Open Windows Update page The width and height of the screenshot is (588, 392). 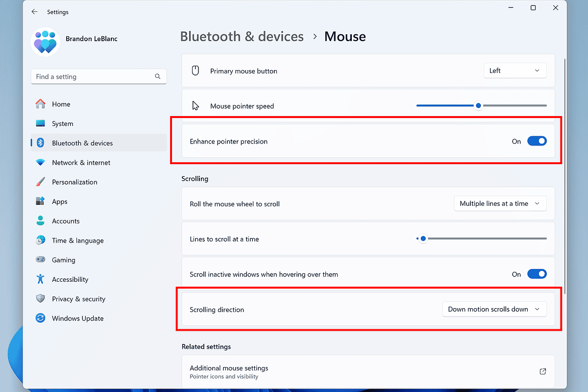(98, 318)
